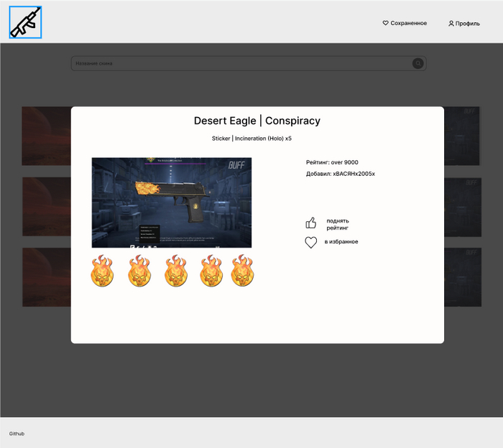The height and width of the screenshot is (448, 503).
Task: Click the user icon next to Профиль
Action: click(x=451, y=24)
